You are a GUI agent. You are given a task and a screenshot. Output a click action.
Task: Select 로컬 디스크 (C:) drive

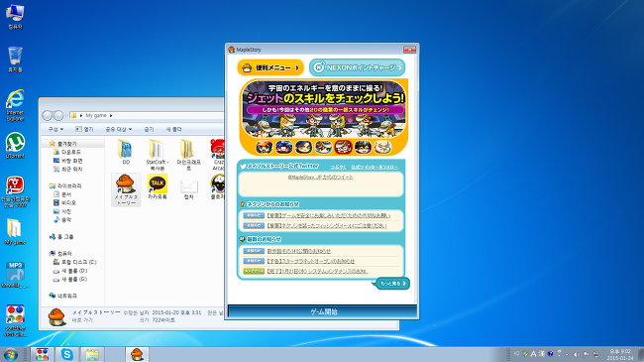point(79,262)
